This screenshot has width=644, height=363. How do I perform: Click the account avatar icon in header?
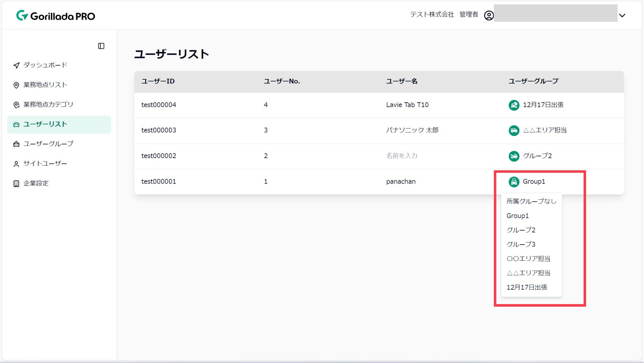pos(489,15)
